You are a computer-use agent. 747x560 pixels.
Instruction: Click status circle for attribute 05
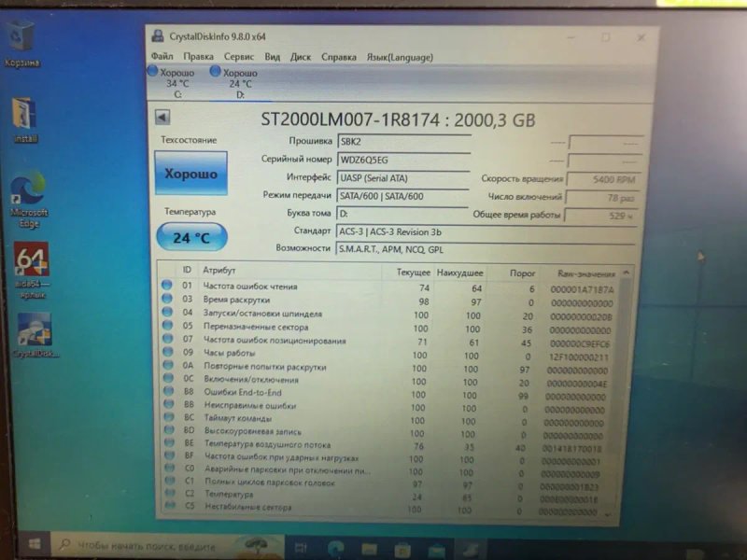click(x=167, y=325)
